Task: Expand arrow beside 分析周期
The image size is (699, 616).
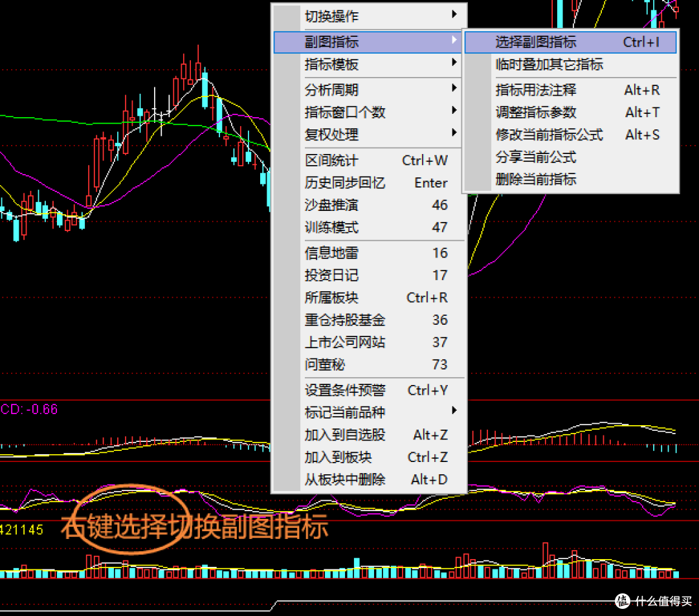Action: coord(454,87)
